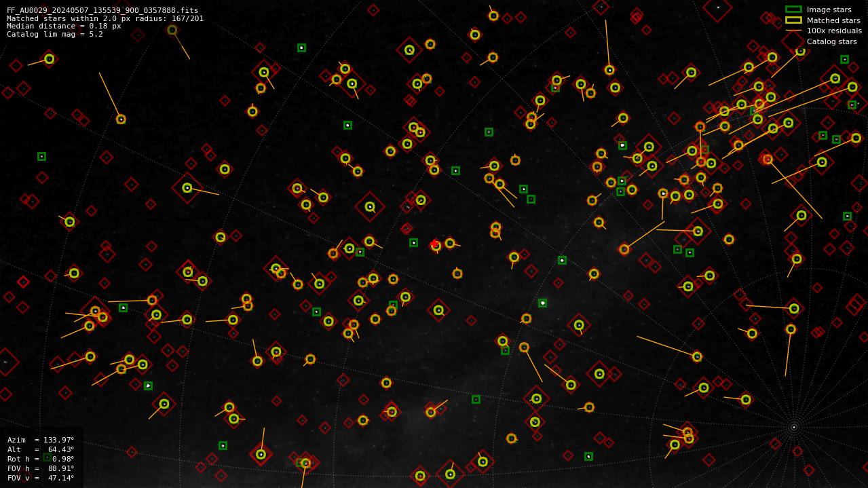Click the celestial pole where grid lines converge
Viewport: 868px width, 488px height.
pos(793,427)
